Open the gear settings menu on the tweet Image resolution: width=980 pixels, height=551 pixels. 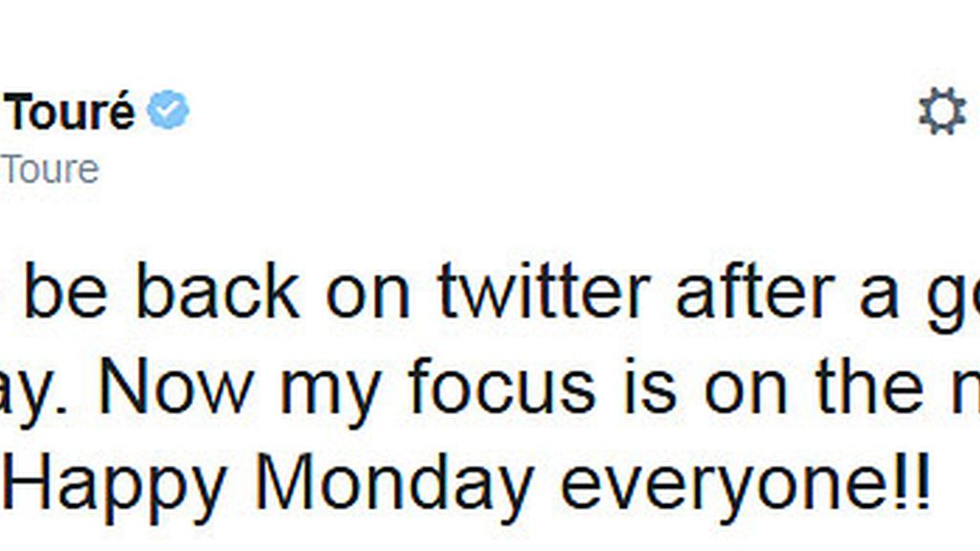(x=942, y=111)
